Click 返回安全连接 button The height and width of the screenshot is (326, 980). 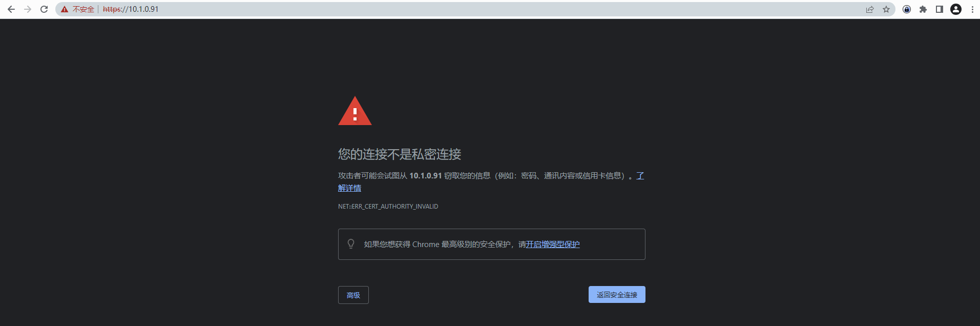click(x=617, y=295)
